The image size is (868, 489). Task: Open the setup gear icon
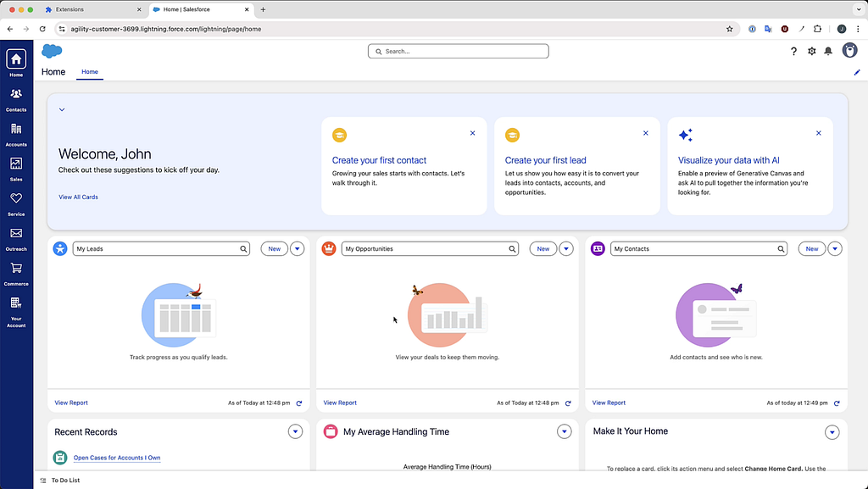click(811, 51)
